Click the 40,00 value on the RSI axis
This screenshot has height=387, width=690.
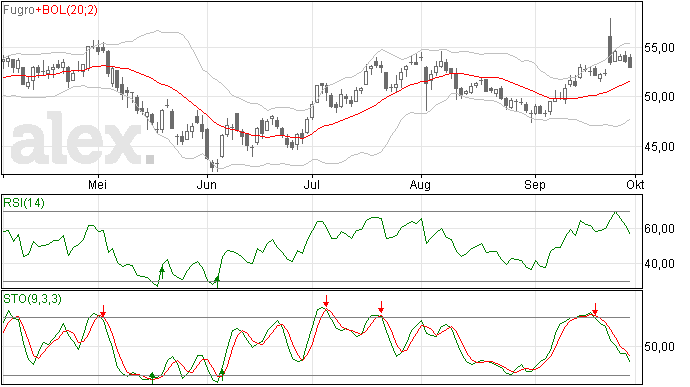[659, 264]
